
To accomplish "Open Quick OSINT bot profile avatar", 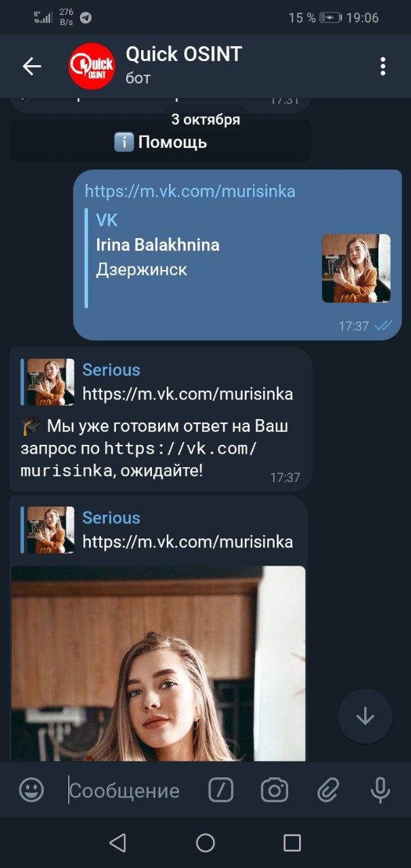I will click(x=92, y=66).
